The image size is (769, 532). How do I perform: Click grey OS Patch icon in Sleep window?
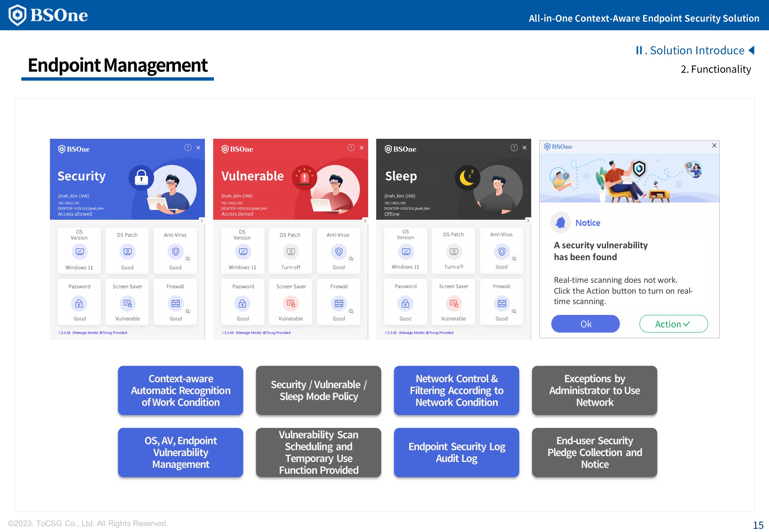pos(454,251)
